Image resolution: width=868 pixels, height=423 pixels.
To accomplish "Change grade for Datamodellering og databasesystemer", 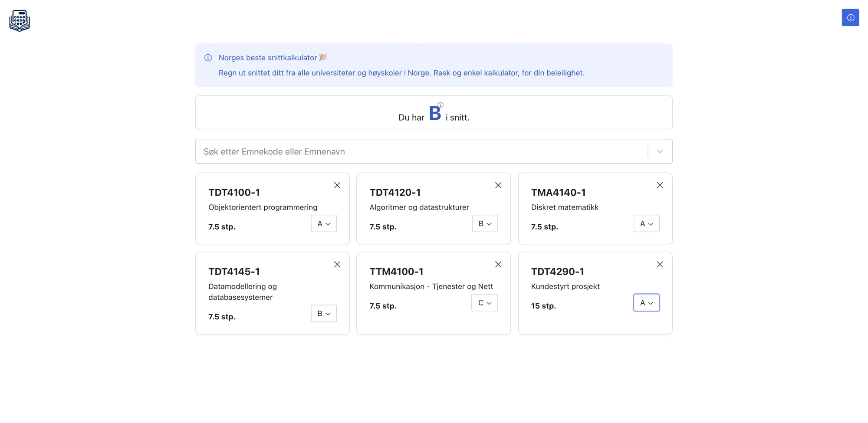I will click(324, 313).
